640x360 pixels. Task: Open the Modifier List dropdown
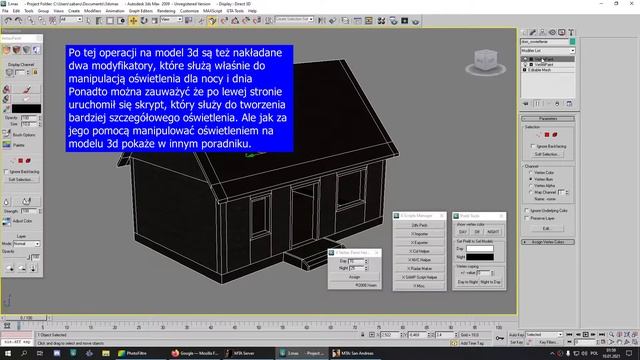[x=547, y=51]
